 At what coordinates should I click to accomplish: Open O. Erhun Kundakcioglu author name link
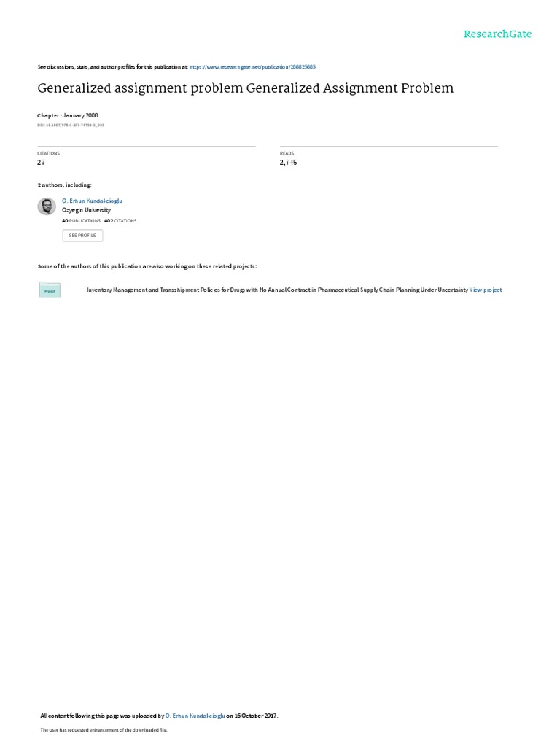pyautogui.click(x=92, y=201)
